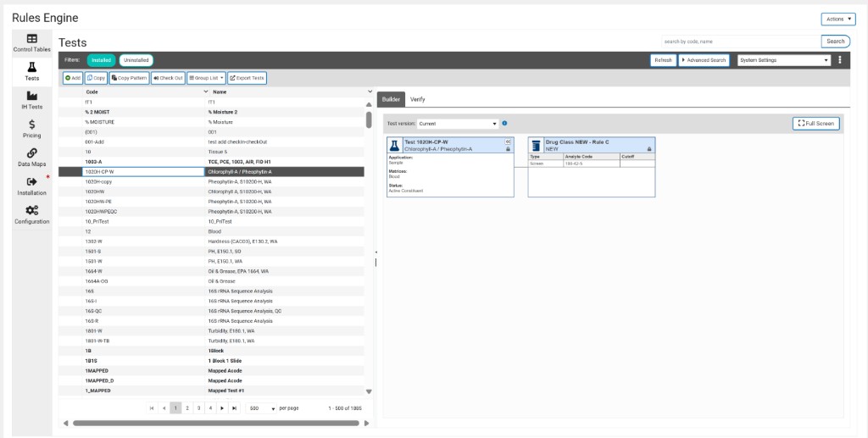Switch to the Builder tab
Screen dimensions: 868x438
point(391,99)
